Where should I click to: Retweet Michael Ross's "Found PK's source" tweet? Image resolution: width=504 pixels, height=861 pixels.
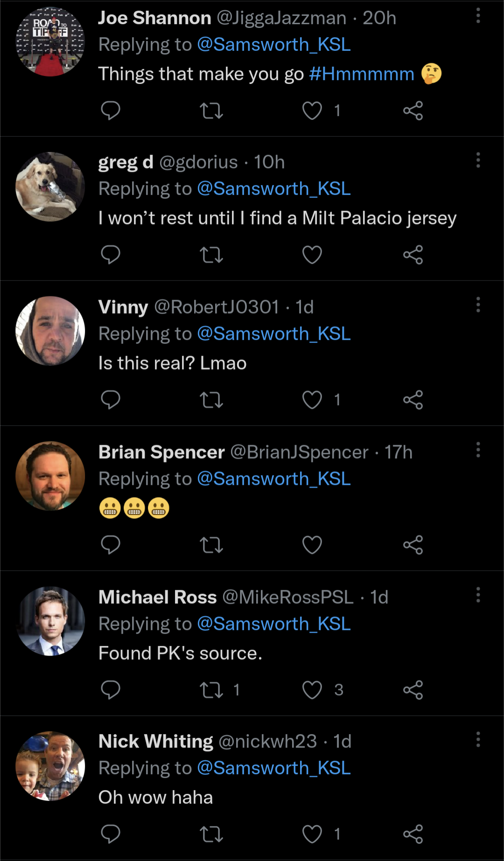(211, 690)
